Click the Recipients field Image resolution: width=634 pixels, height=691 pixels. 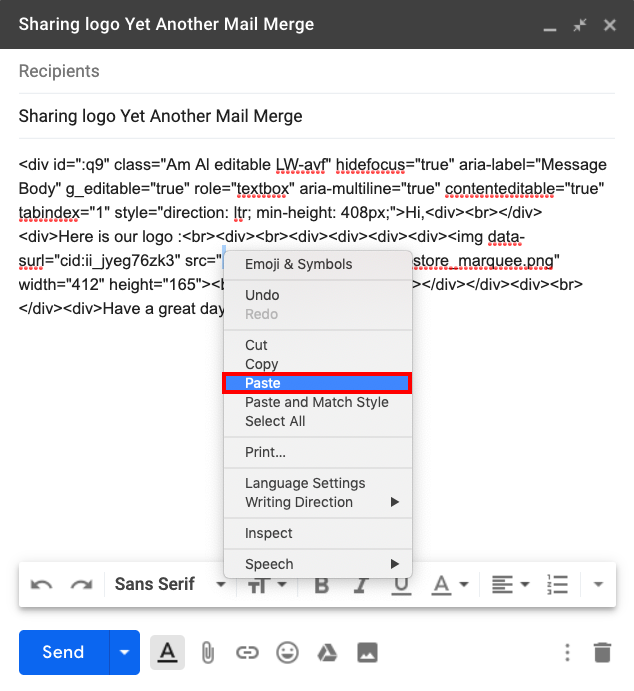(317, 72)
